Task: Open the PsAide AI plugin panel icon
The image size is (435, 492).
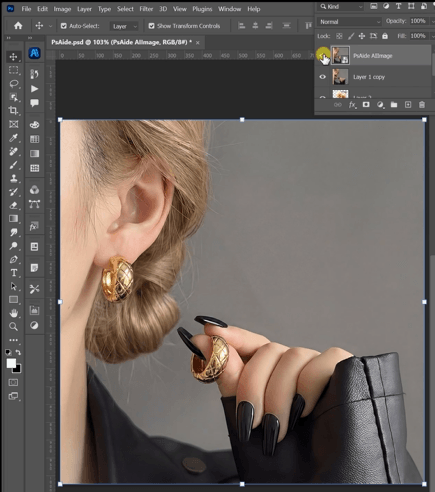Action: pos(34,53)
